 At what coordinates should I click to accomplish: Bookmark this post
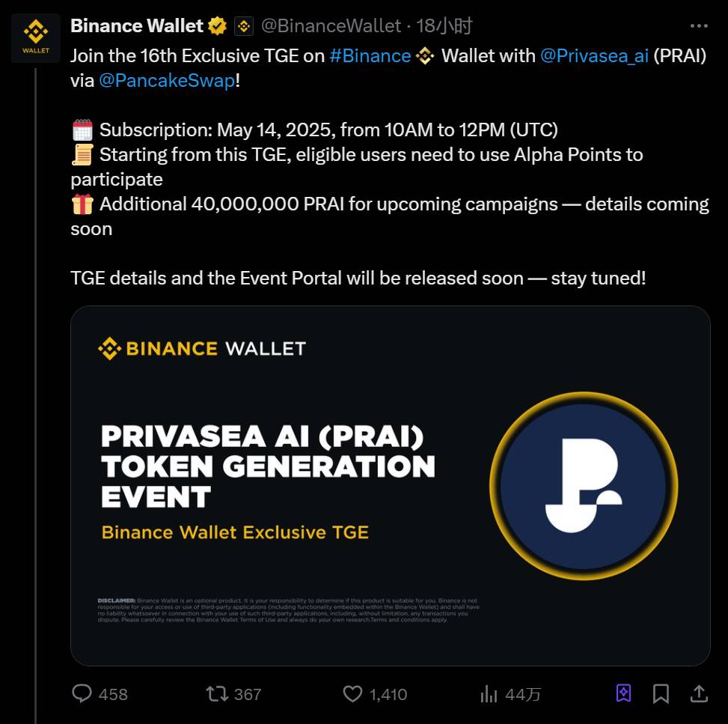661,694
